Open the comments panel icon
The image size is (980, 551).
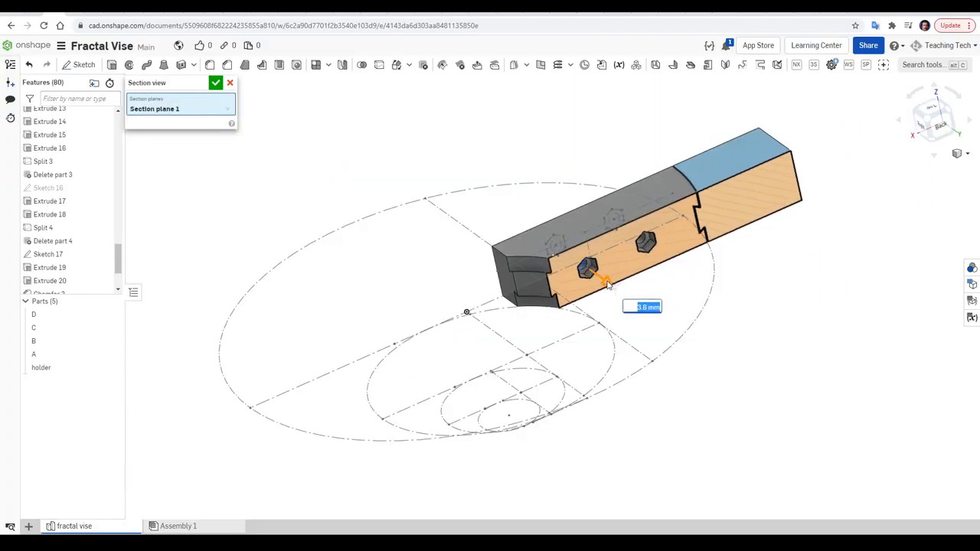click(x=10, y=99)
